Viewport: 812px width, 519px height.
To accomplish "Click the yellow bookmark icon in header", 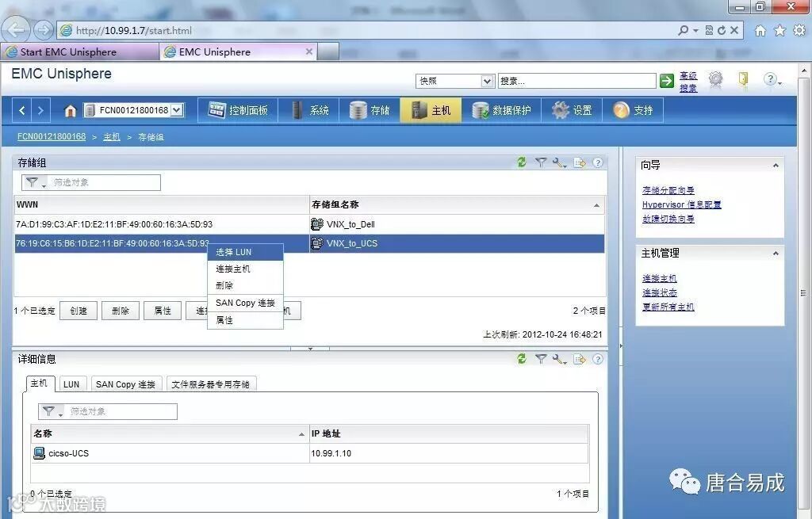I will coord(743,79).
